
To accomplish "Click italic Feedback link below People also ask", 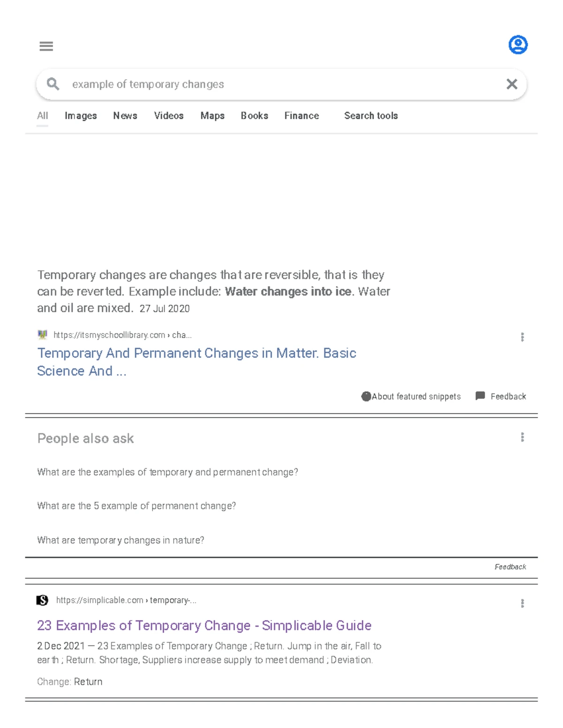I will coord(510,567).
